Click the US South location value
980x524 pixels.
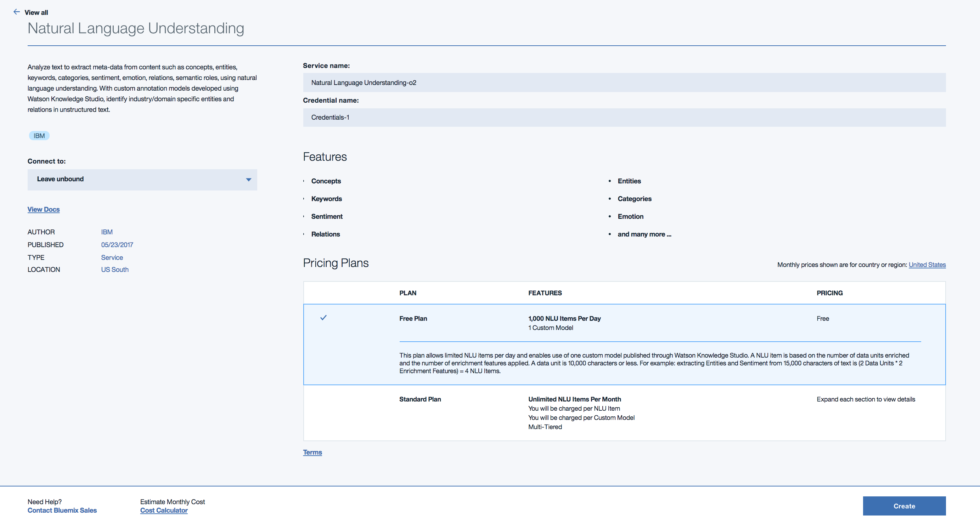[x=114, y=269]
